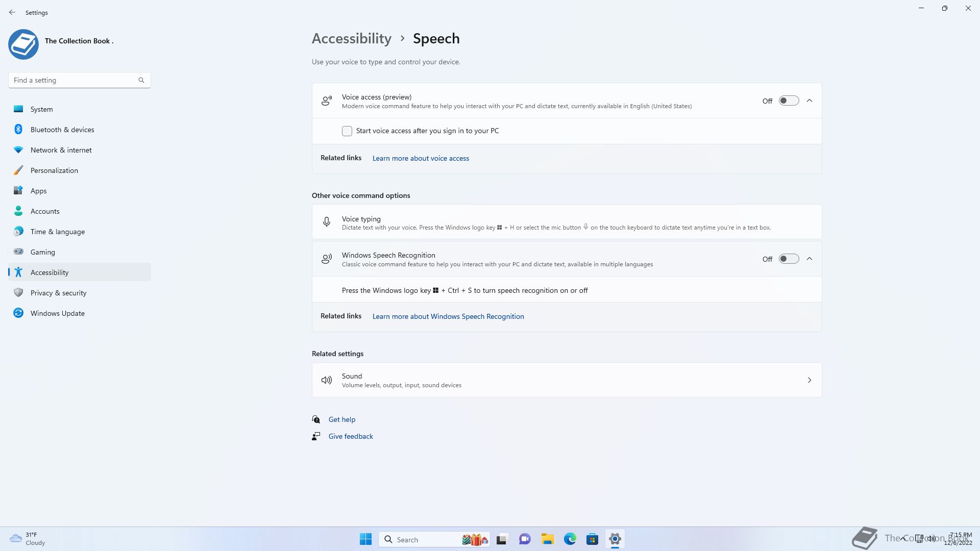Click the Give feedback link
Image resolution: width=980 pixels, height=551 pixels.
click(x=351, y=436)
